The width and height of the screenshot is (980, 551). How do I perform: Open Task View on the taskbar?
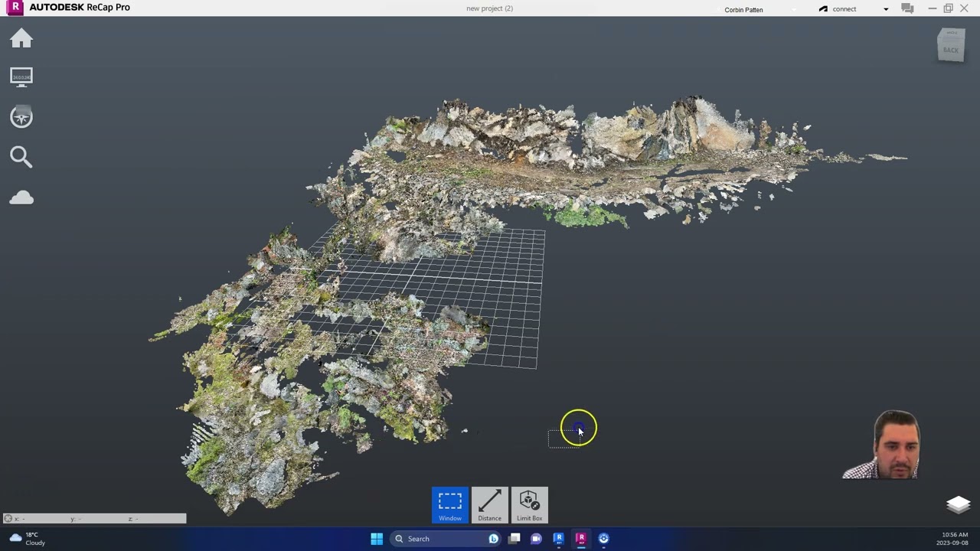click(x=514, y=539)
